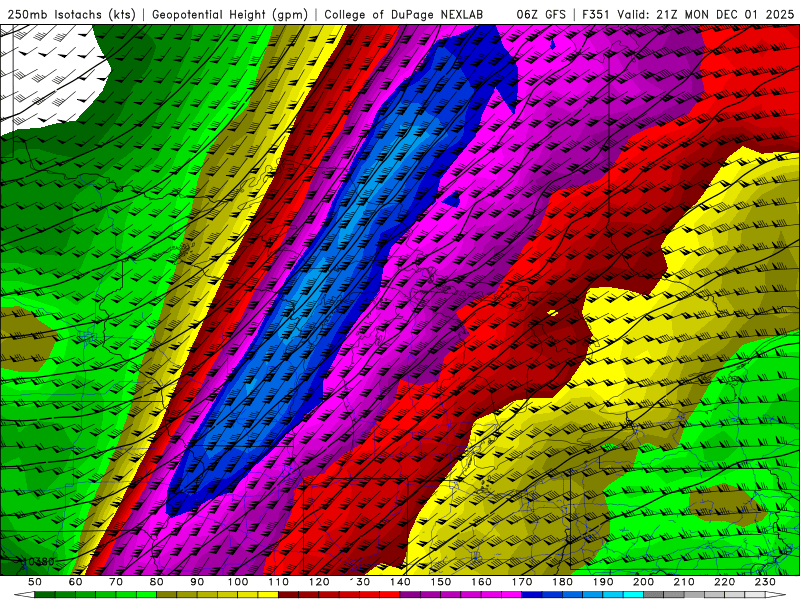Click the bright yellow swatch ending at 110

tap(268, 594)
